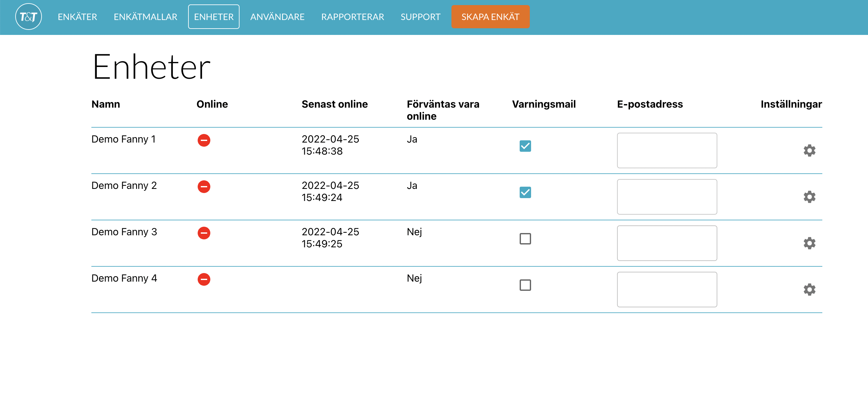
Task: Click the Support link
Action: (x=420, y=17)
